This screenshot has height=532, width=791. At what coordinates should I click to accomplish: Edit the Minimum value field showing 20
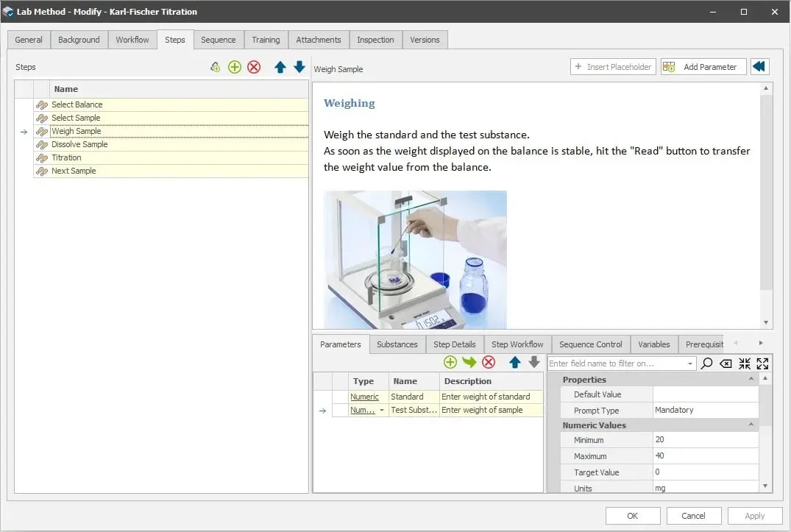point(705,440)
